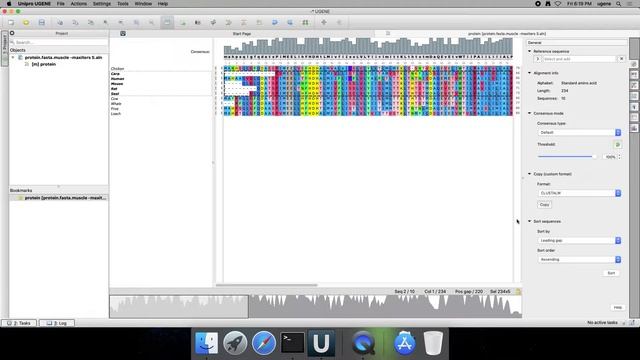Click the UGENE dock icon
The height and width of the screenshot is (360, 640).
click(x=321, y=343)
